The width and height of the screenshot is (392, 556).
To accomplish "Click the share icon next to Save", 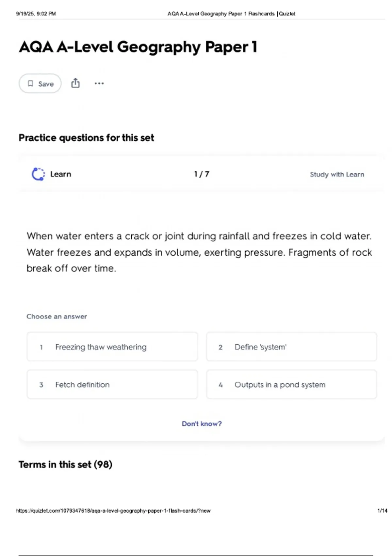I will pos(75,83).
